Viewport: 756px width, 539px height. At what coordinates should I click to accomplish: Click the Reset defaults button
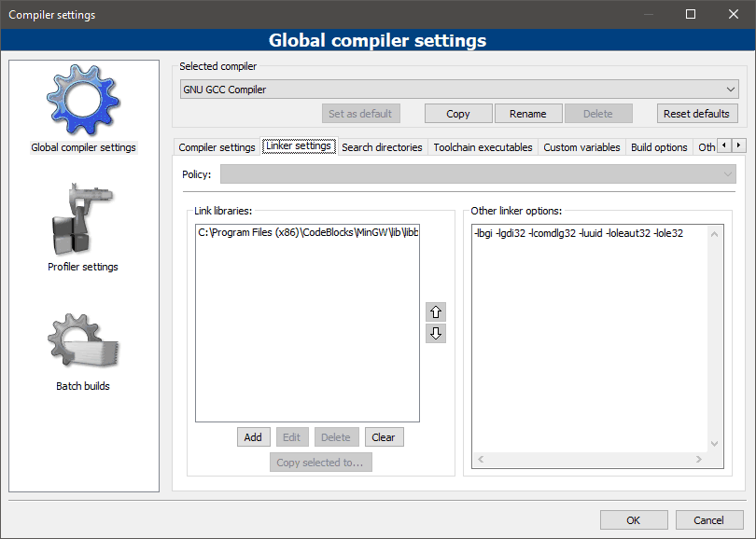696,114
